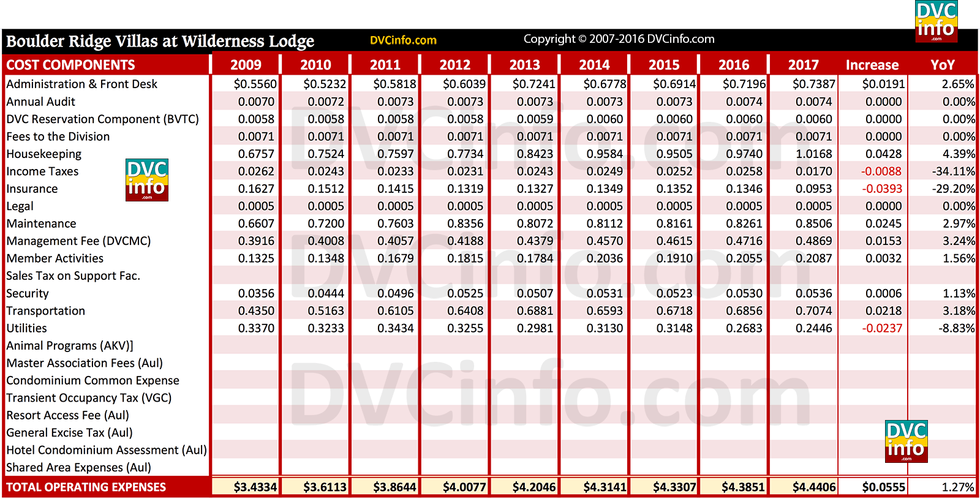The image size is (980, 499).
Task: Select the Insurance row label
Action: (x=32, y=189)
